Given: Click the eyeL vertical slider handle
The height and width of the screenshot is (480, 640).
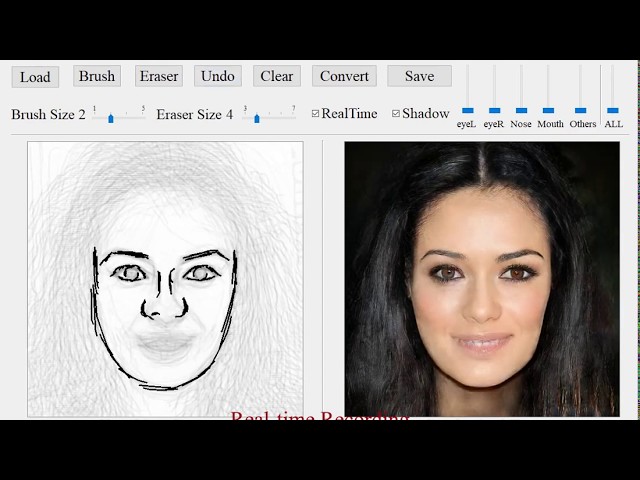Looking at the screenshot, I should pos(468,111).
